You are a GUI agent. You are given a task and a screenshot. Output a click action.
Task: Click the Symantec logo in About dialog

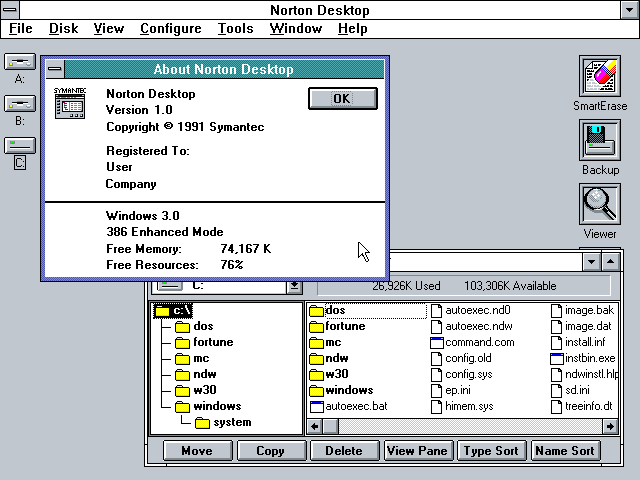[70, 103]
